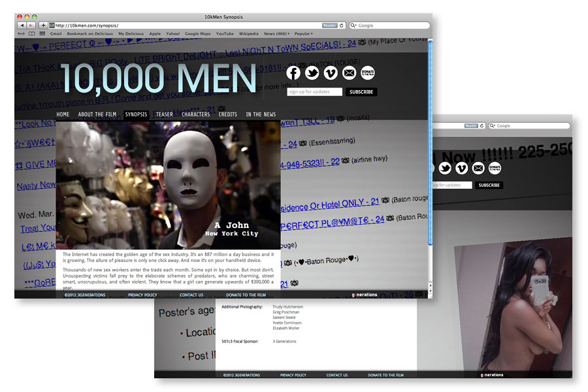This screenshot has width=588, height=392.
Task: Click the add bookmark plus button
Action: pyautogui.click(x=44, y=25)
